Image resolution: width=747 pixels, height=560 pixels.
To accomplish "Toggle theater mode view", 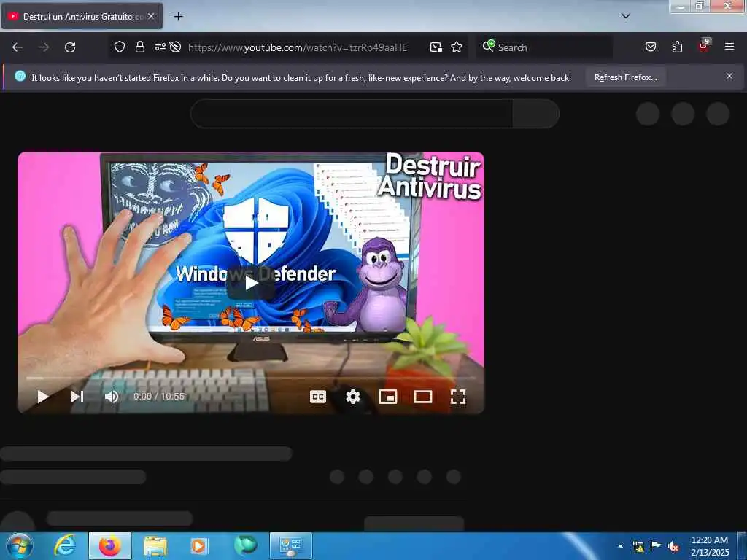I will 423,397.
